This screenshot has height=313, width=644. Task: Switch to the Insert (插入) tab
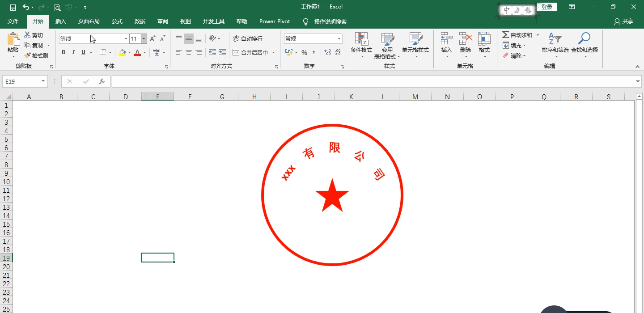[x=60, y=21]
